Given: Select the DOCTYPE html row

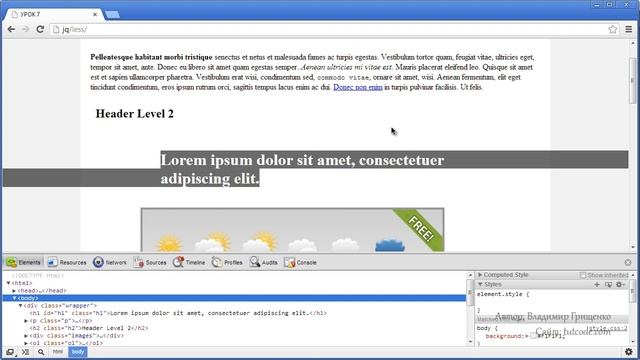Looking at the screenshot, I should point(38,276).
